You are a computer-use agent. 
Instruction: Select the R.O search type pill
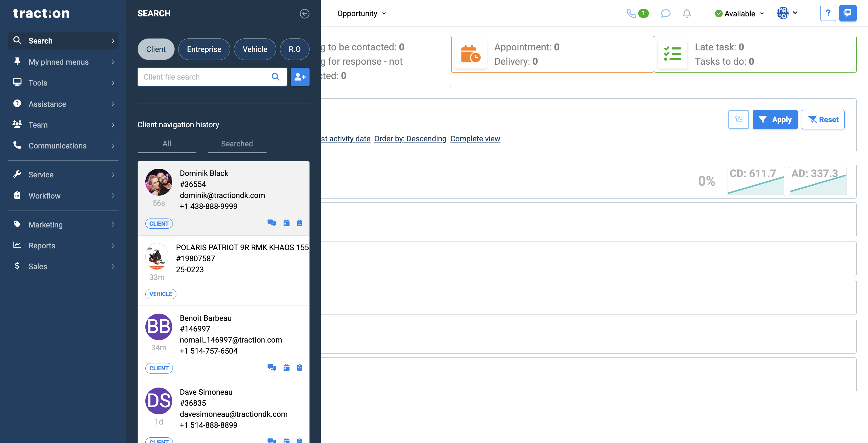coord(294,49)
